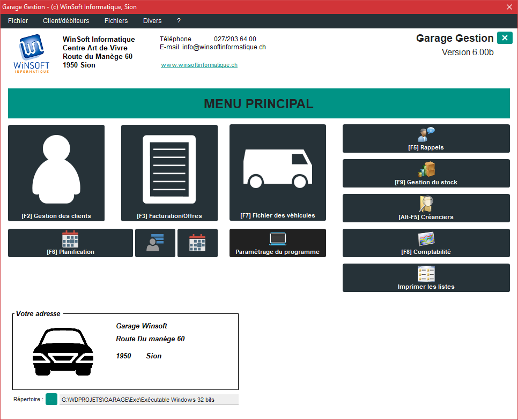Open the Fichiers menu

(x=116, y=21)
